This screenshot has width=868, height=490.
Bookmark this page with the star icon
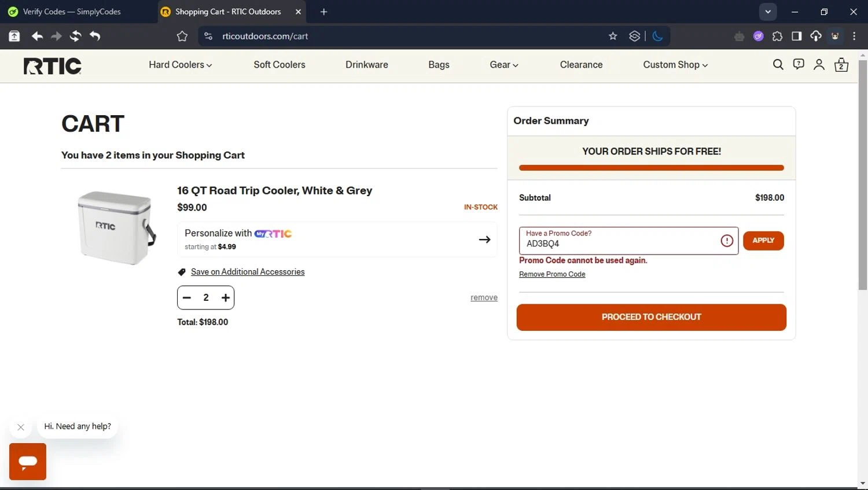[613, 36]
